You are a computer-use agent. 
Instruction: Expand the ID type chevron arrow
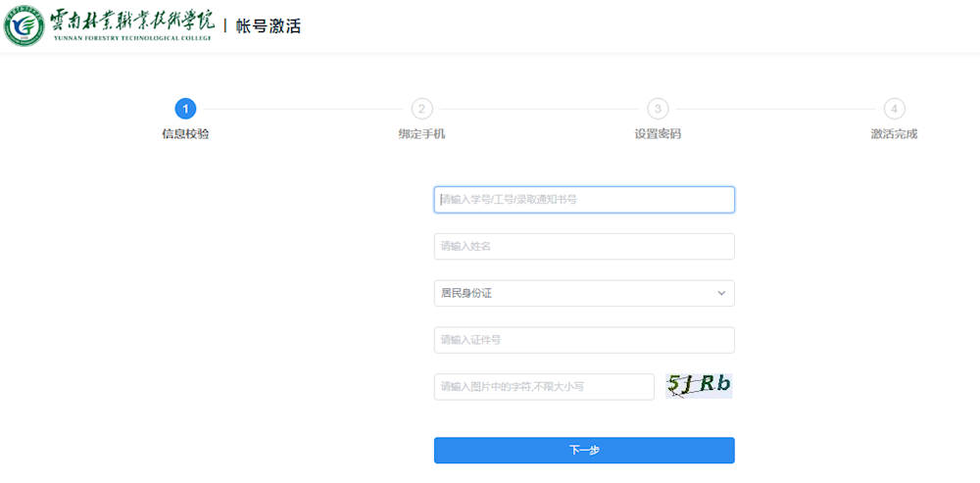tap(721, 293)
